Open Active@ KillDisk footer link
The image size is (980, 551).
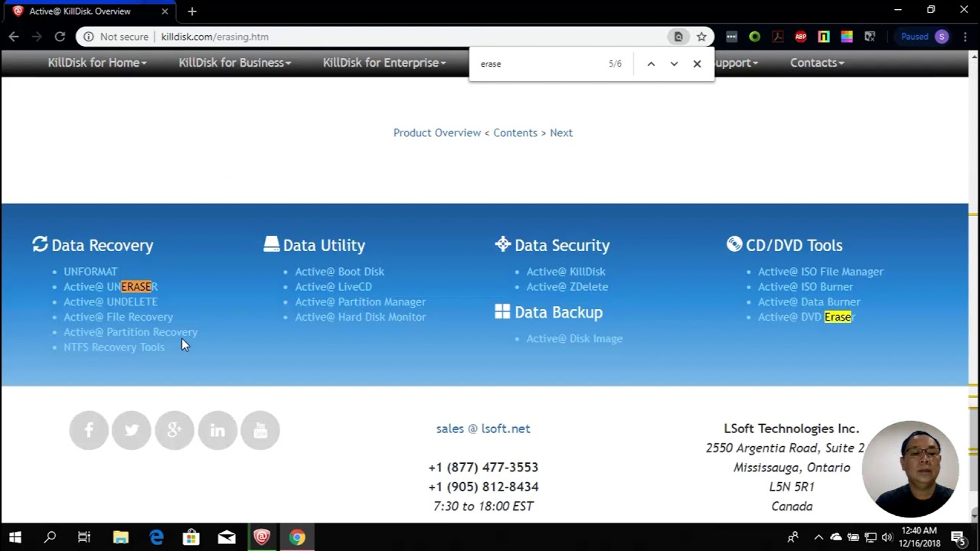[x=566, y=272]
